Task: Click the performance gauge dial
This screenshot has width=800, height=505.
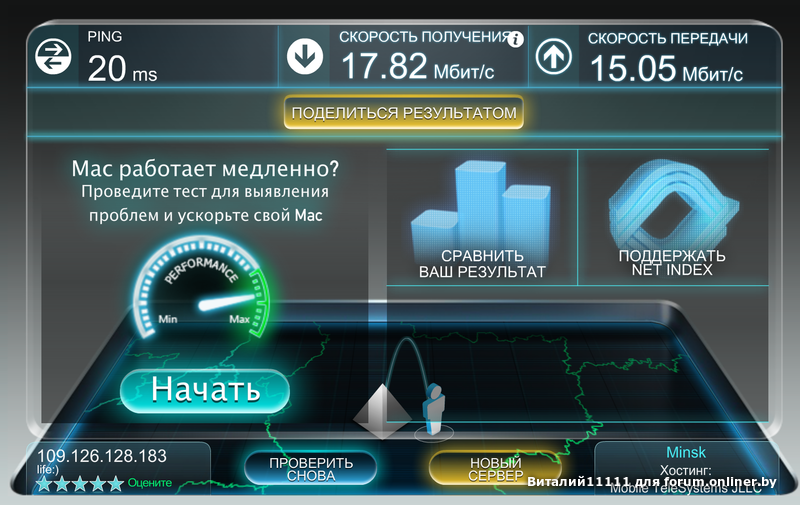Action: point(201,287)
